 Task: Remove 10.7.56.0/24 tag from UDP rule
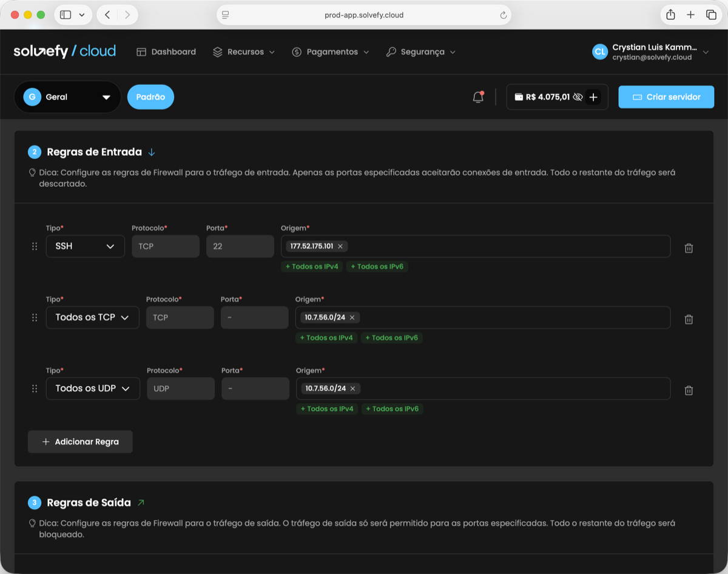pos(352,388)
